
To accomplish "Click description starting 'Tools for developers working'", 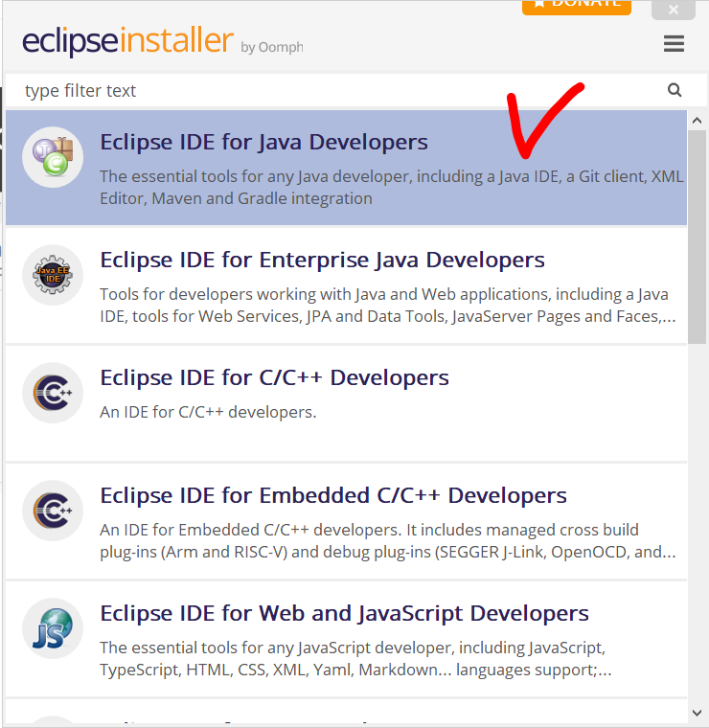I will (388, 305).
